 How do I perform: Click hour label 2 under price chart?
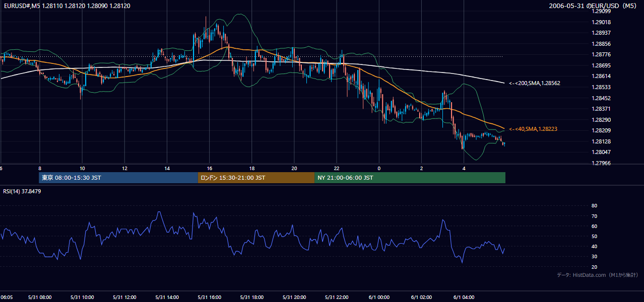pyautogui.click(x=422, y=168)
